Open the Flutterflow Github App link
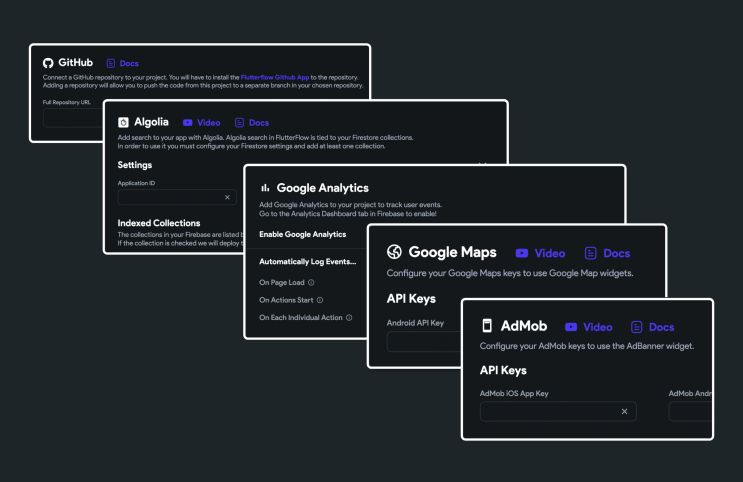Screen dimensions: 743x482 tap(275, 77)
